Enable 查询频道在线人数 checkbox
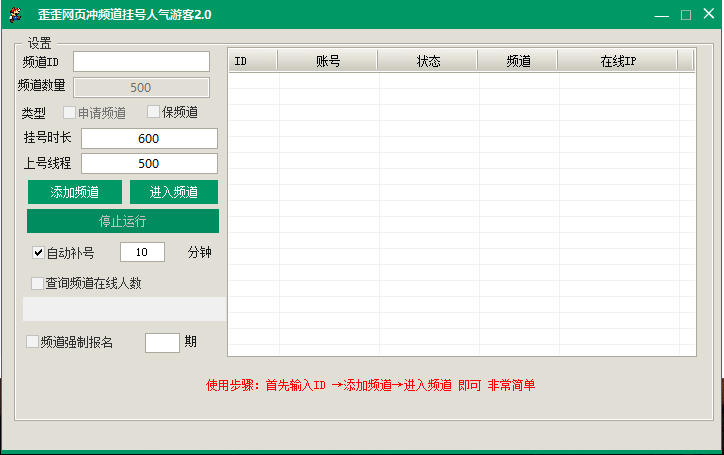The image size is (724, 455). [37, 283]
